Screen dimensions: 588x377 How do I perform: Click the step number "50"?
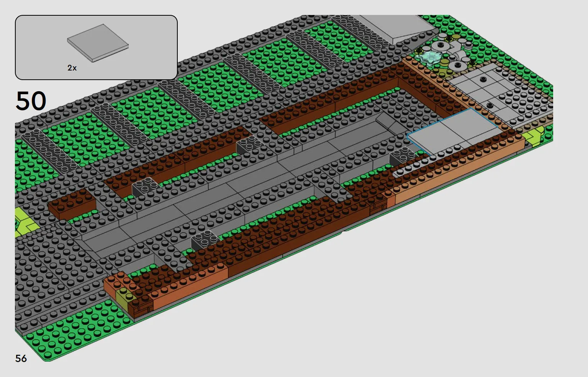tap(31, 101)
